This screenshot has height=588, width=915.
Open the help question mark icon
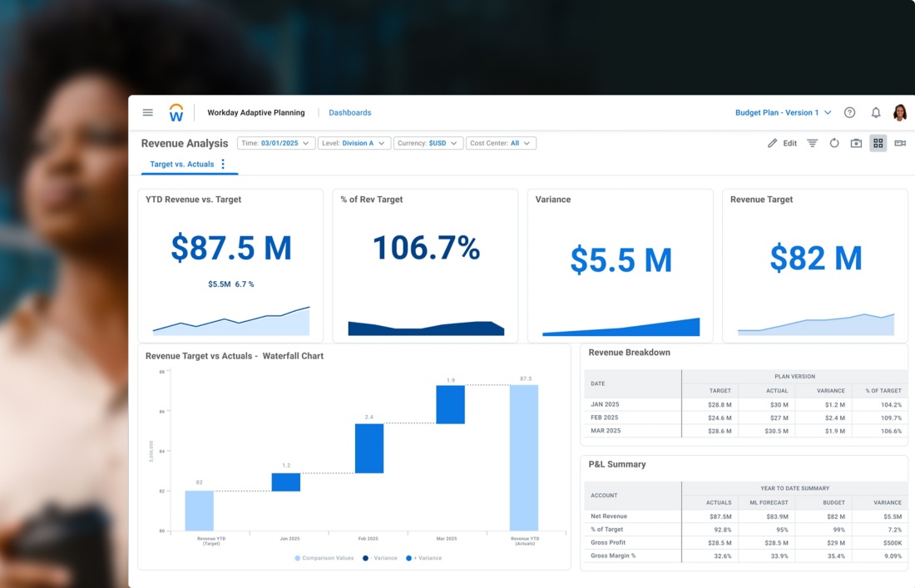pos(849,112)
